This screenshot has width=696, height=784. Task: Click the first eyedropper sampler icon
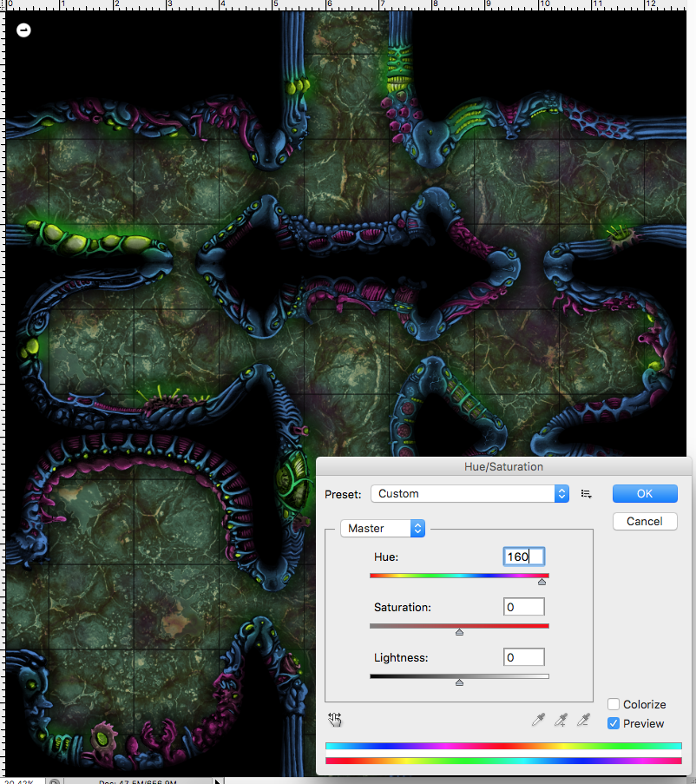pyautogui.click(x=538, y=719)
